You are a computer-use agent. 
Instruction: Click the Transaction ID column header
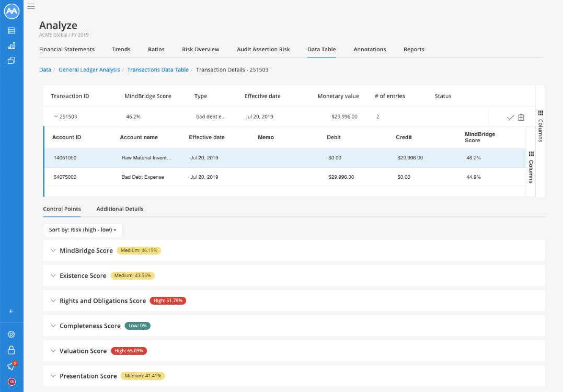pyautogui.click(x=70, y=96)
